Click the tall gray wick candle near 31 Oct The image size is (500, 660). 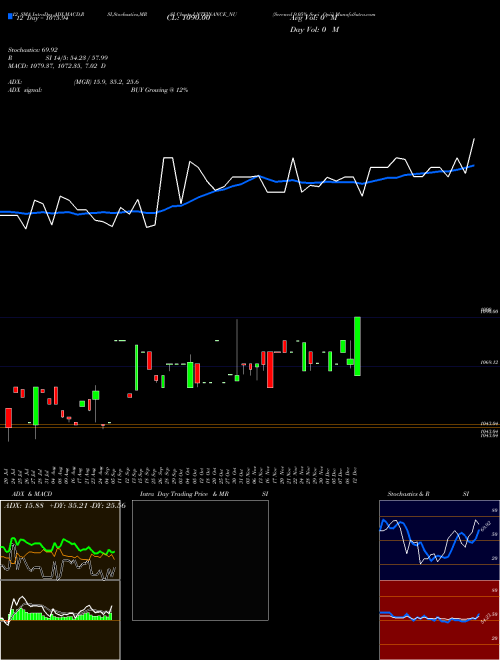pos(237,350)
